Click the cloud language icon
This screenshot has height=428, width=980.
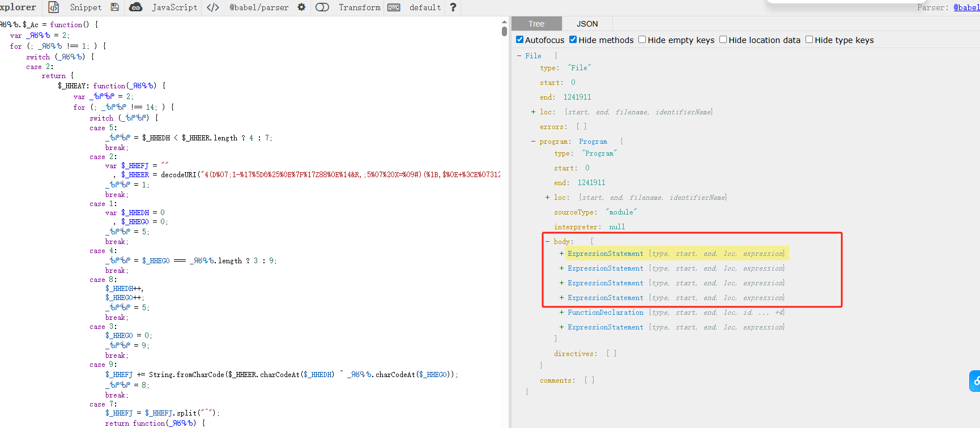[x=136, y=7]
